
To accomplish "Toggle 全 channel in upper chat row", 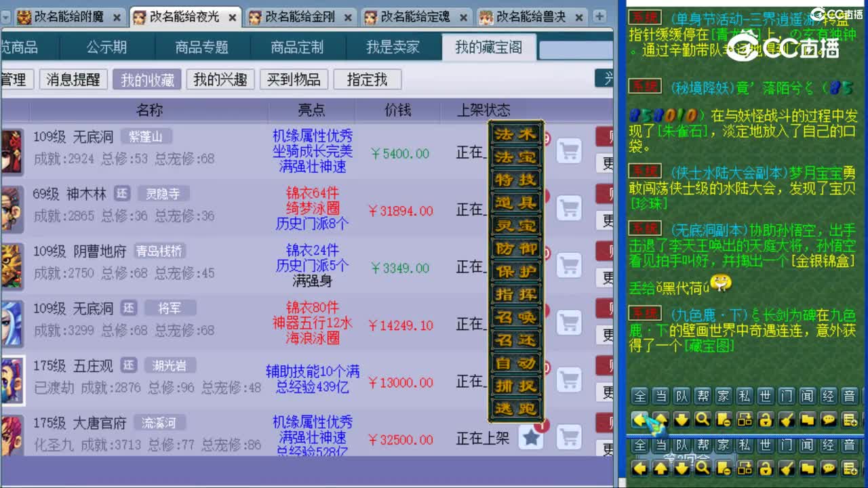I will tap(639, 396).
